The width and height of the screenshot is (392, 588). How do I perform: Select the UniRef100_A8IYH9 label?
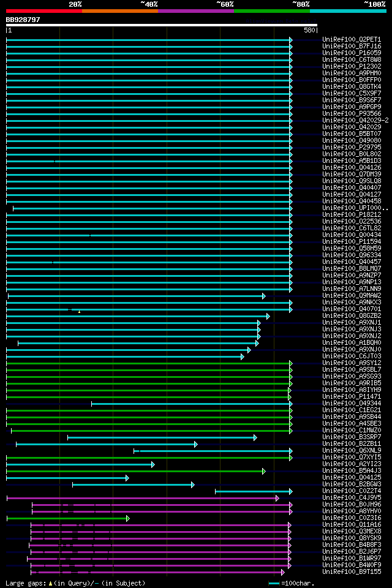click(x=352, y=390)
